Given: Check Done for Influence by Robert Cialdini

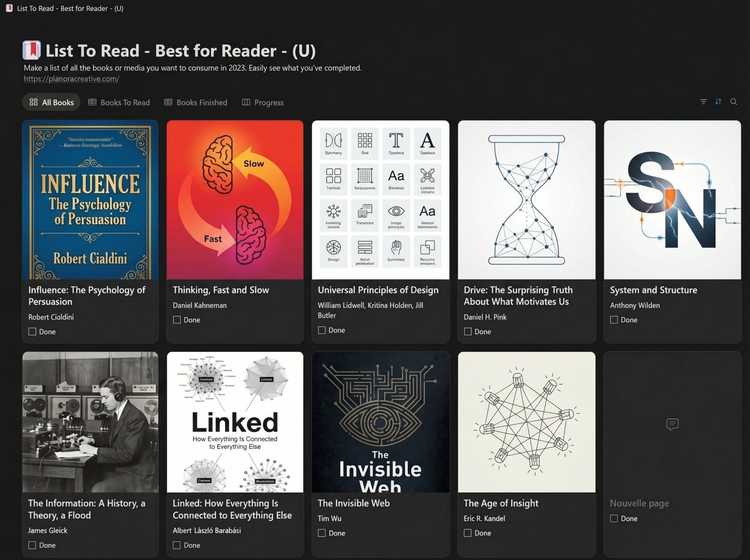Looking at the screenshot, I should (x=32, y=332).
